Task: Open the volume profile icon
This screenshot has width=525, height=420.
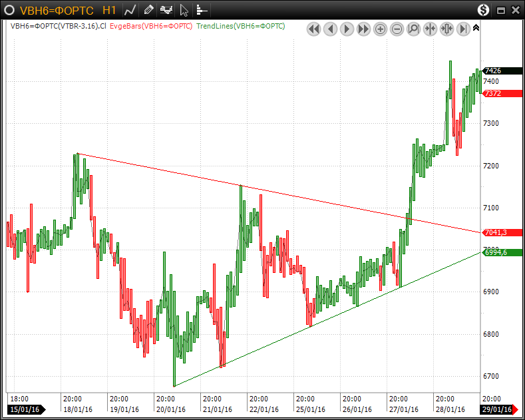Action: tap(202, 10)
